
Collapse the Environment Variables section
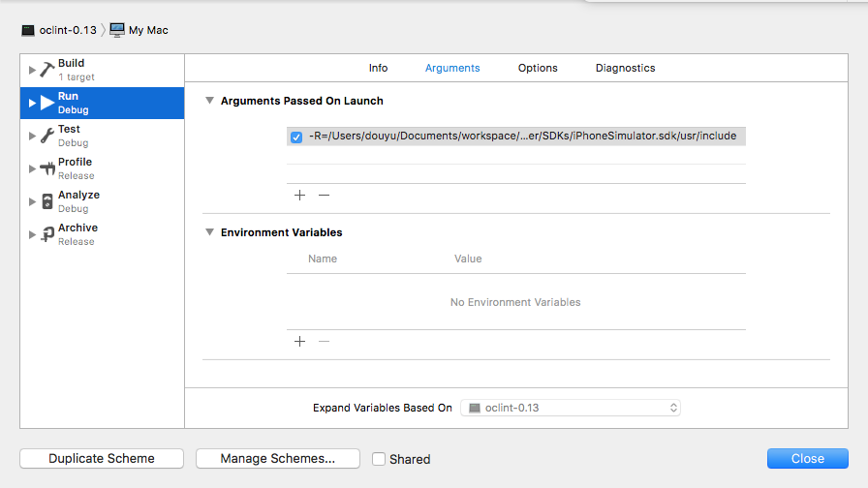click(209, 232)
